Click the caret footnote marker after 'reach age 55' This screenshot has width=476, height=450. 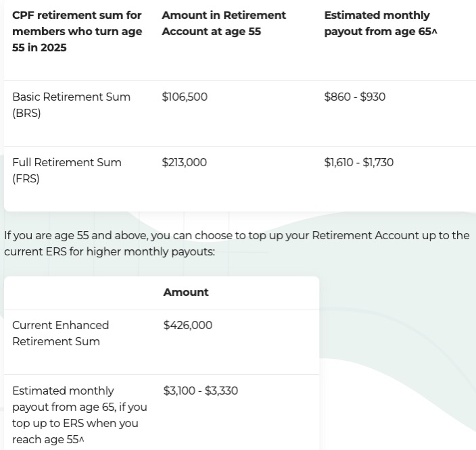point(82,440)
